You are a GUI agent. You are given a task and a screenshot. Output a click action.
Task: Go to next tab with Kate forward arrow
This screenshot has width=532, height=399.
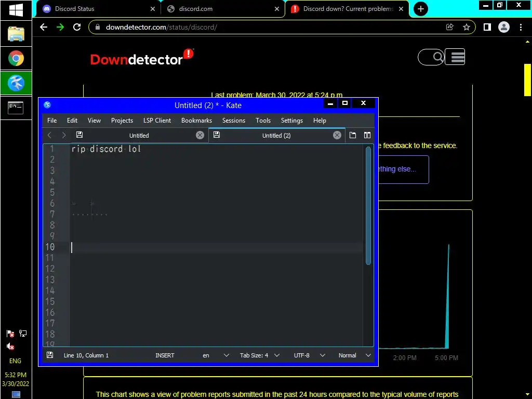point(64,135)
